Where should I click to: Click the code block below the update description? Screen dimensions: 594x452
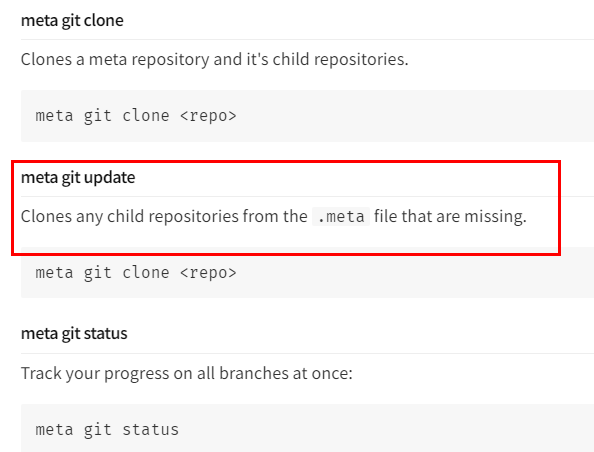[307, 273]
